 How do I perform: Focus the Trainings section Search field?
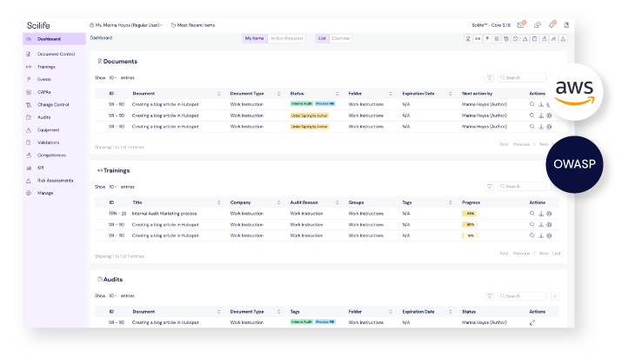click(522, 187)
